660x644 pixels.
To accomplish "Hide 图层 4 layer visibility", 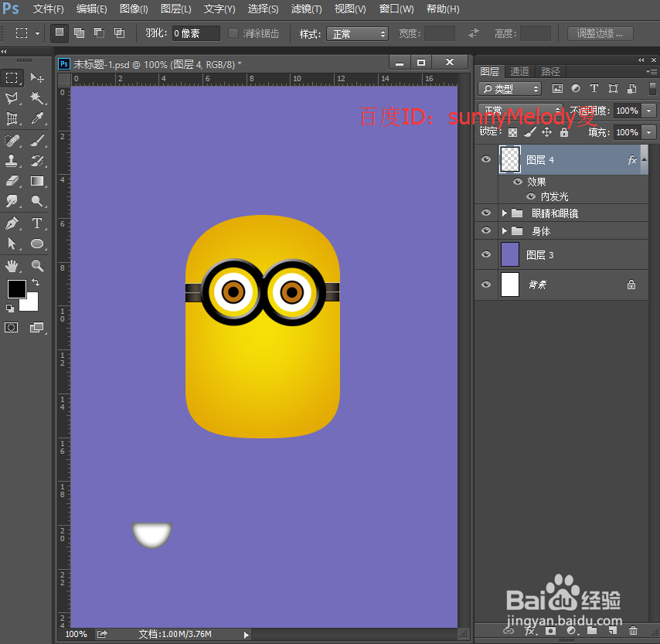I will 486,159.
